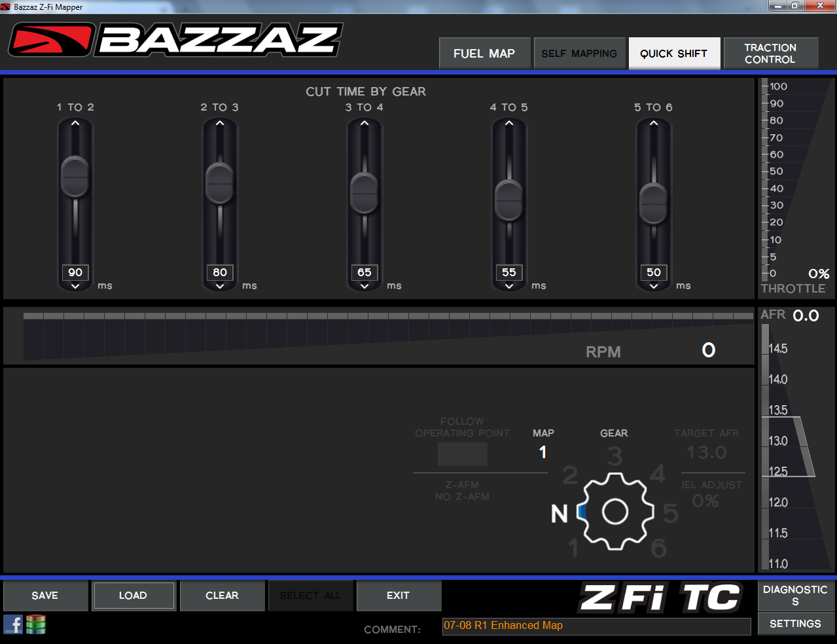Switch to the Fuel Map tab
The height and width of the screenshot is (644, 837).
[x=484, y=54]
